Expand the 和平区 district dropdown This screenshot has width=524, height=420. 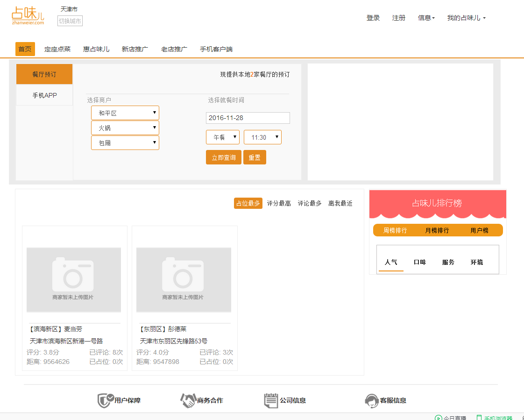[x=125, y=113]
